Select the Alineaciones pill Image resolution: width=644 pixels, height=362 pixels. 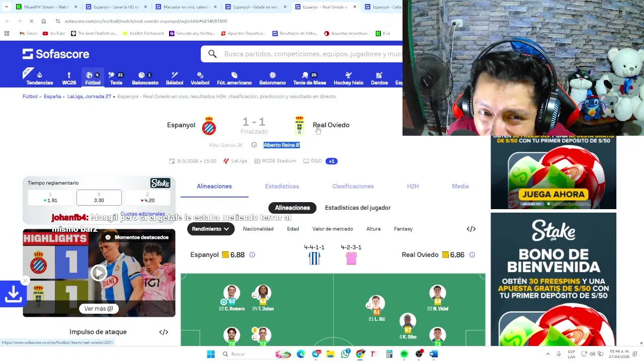point(292,208)
